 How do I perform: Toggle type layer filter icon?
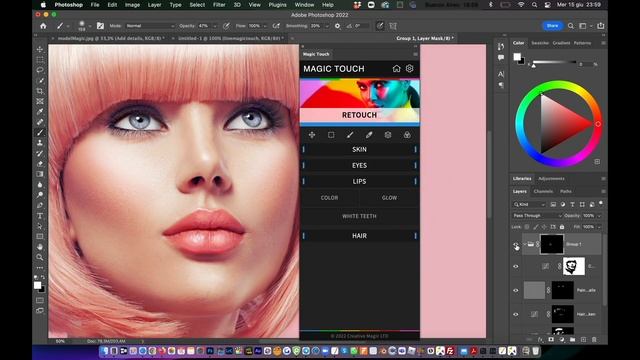click(572, 204)
